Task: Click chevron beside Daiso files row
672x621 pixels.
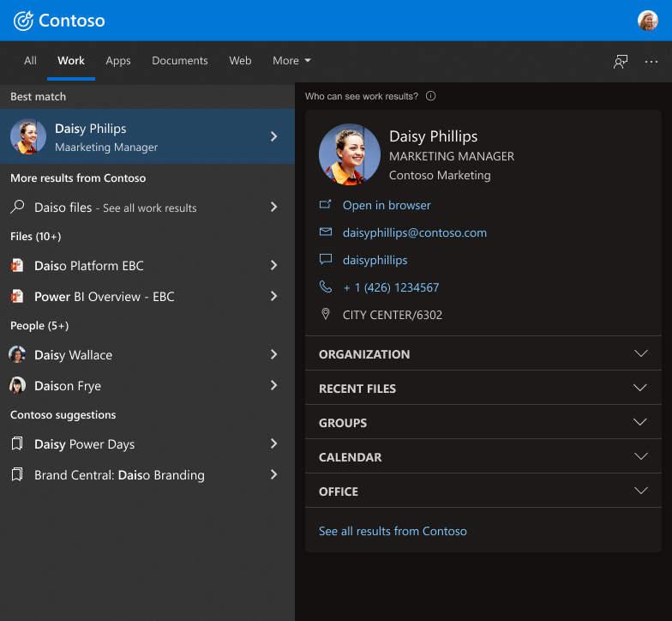Action: [x=274, y=207]
